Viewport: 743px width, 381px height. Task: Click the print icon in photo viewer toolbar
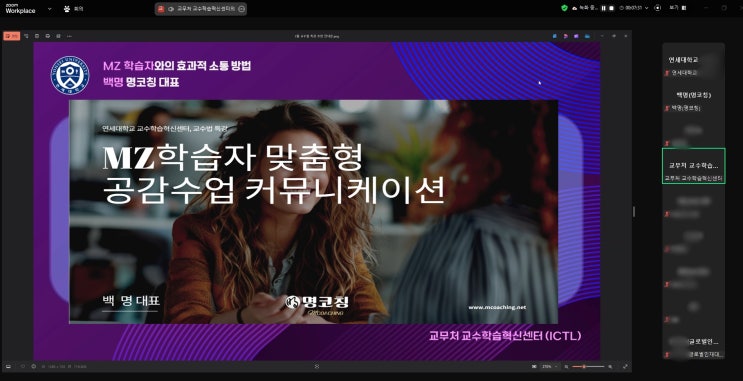coord(48,36)
